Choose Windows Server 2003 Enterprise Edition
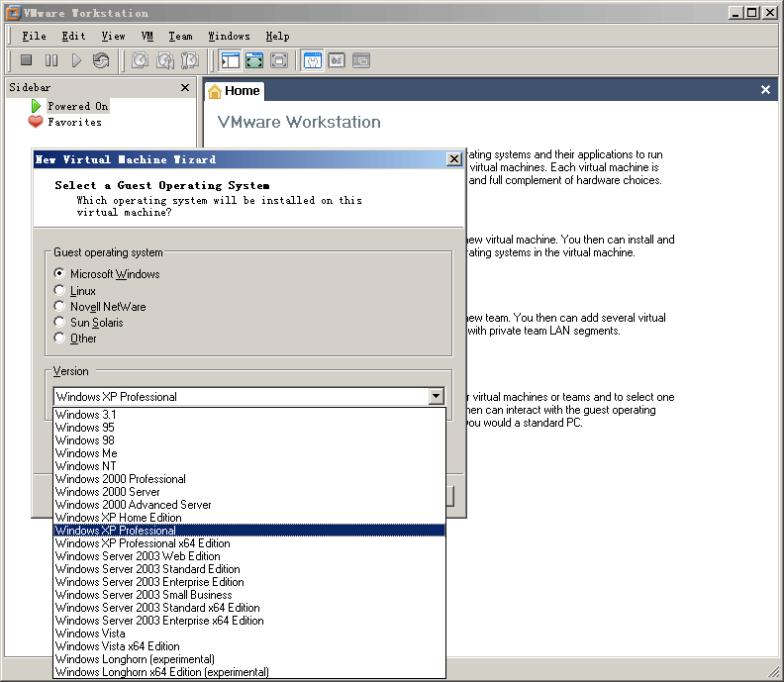The image size is (784, 682). [x=249, y=582]
